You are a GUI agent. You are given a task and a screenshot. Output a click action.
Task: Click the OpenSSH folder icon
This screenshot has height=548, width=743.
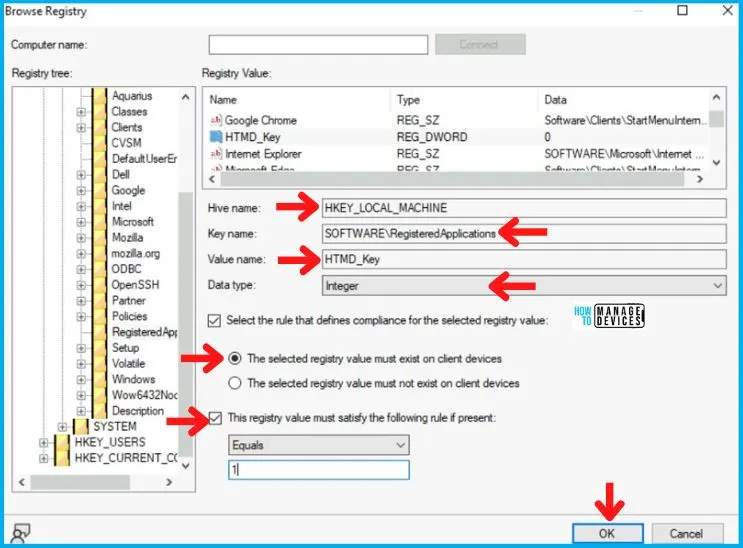point(99,285)
